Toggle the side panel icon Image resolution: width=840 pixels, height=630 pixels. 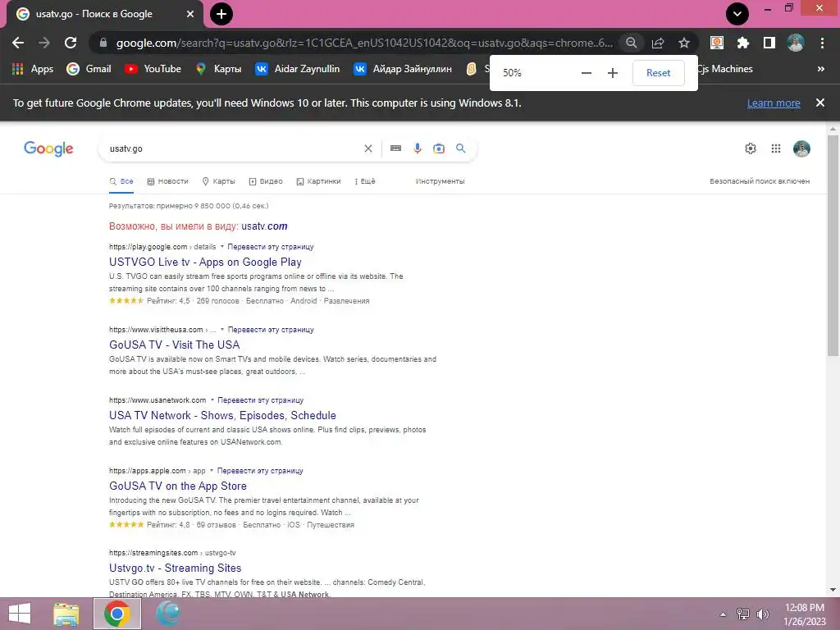click(769, 43)
